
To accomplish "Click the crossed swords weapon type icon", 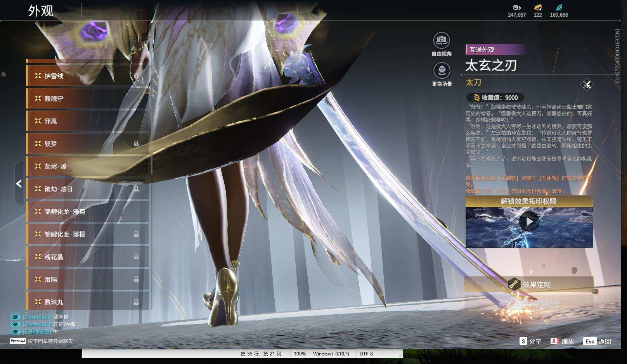I will 587,85.
